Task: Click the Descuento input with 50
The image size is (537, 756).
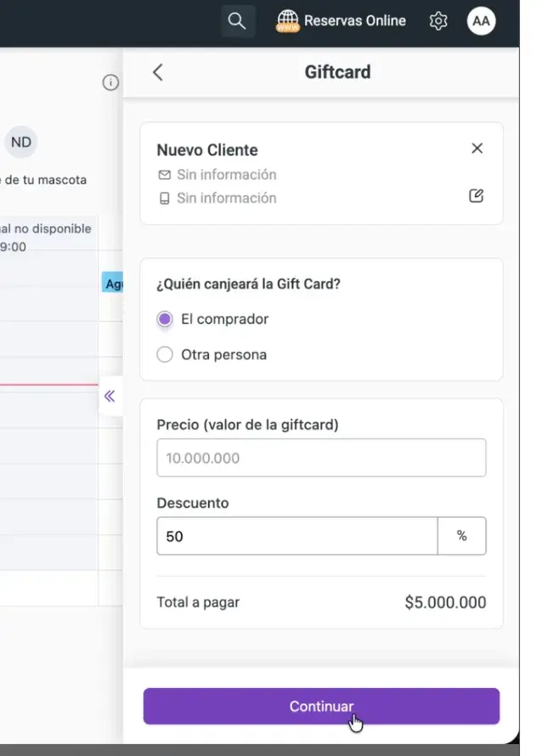Action: point(297,536)
